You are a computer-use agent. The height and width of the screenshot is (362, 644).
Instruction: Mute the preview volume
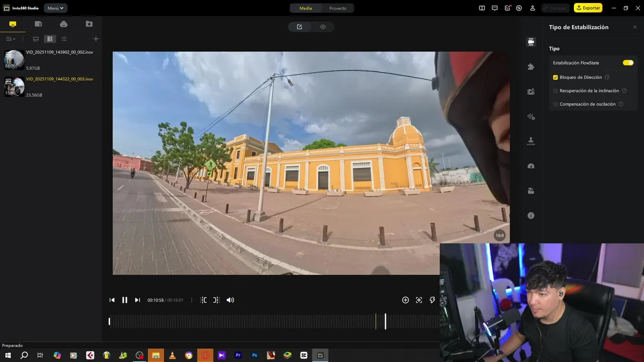pyautogui.click(x=230, y=300)
